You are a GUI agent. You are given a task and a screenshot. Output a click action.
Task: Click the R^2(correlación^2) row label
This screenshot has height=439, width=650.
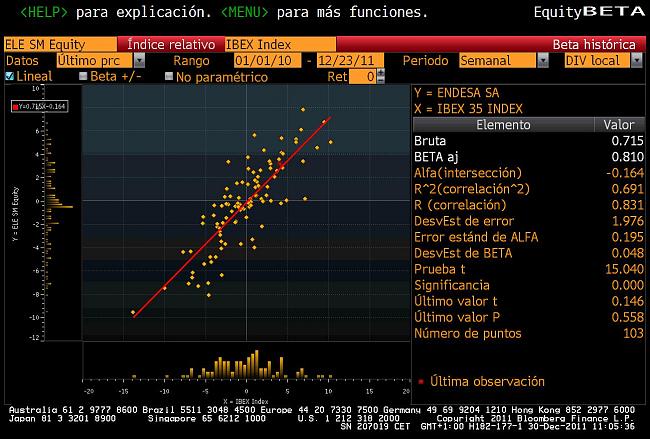point(472,189)
